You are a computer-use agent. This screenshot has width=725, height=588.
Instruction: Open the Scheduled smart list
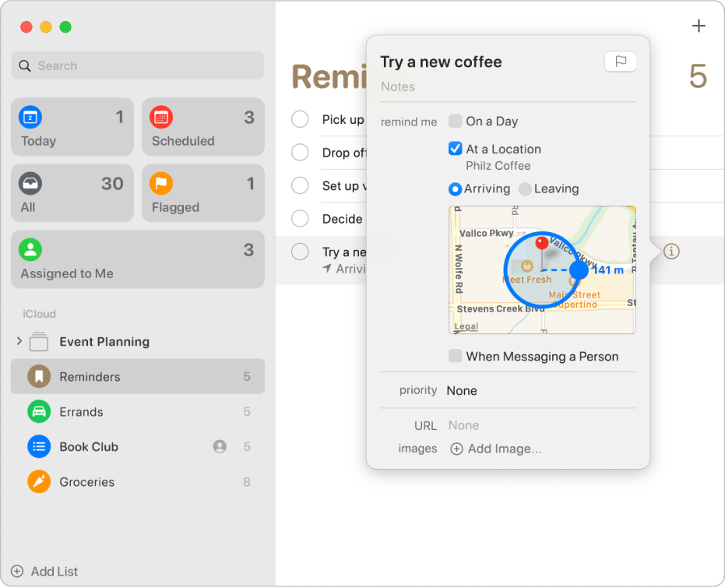click(203, 127)
